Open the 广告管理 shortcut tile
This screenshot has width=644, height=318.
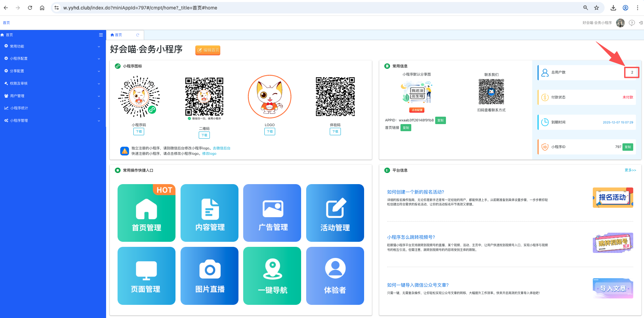(x=272, y=213)
